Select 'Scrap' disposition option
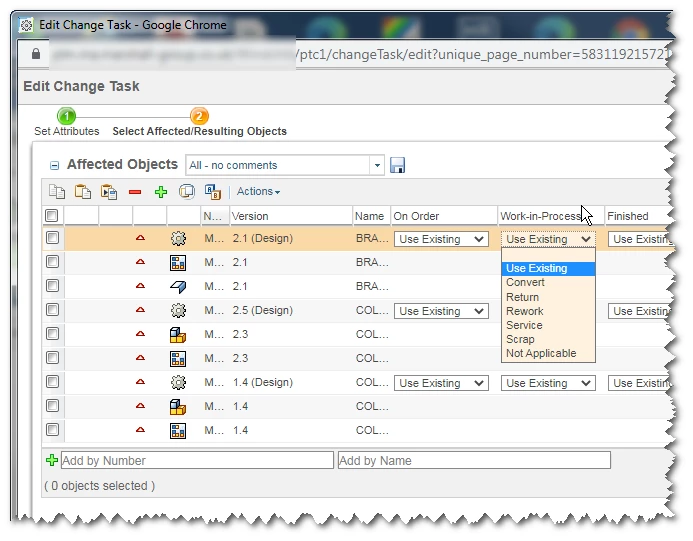 click(548, 339)
